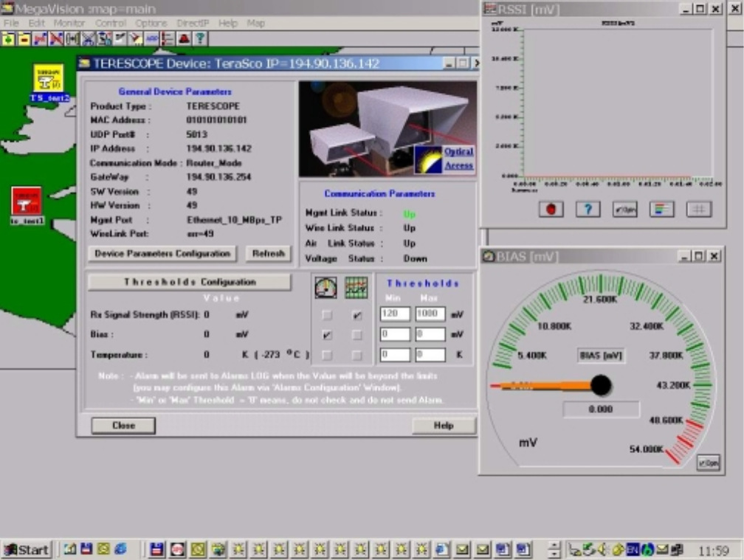Click the question mark help toolbar icon
Image resolution: width=744 pixels, height=560 pixels.
(200, 38)
